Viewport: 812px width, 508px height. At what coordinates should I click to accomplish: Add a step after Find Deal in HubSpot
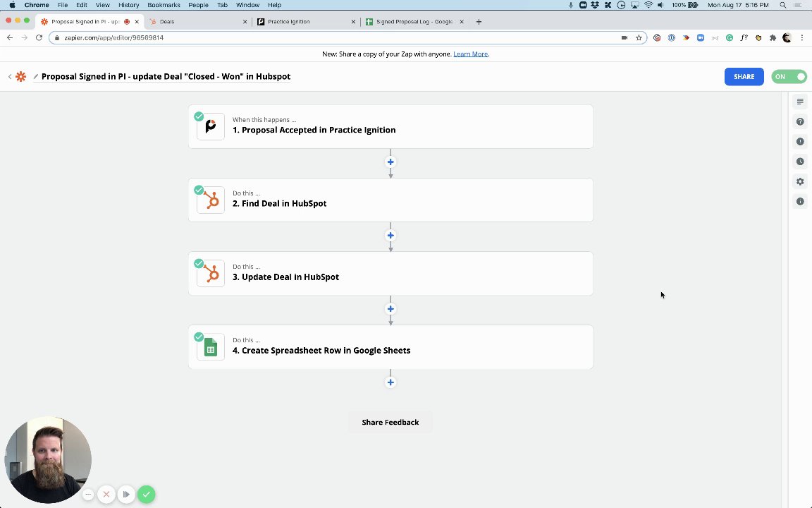[x=390, y=236]
